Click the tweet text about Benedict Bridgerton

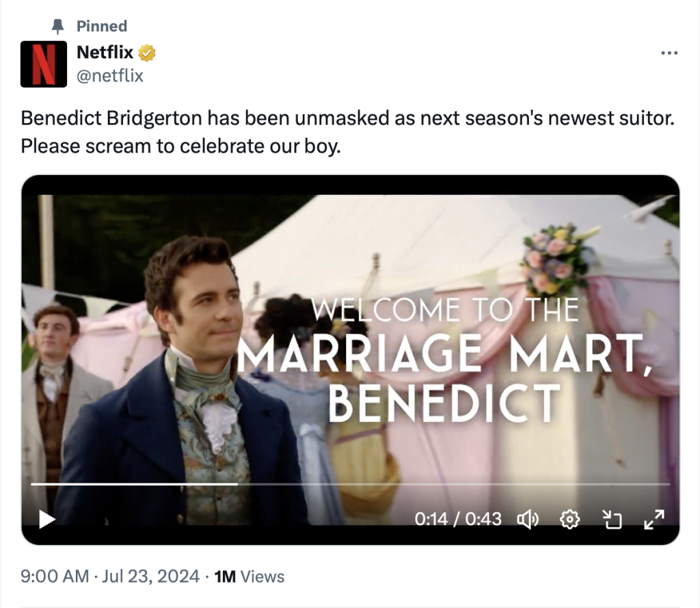348,132
